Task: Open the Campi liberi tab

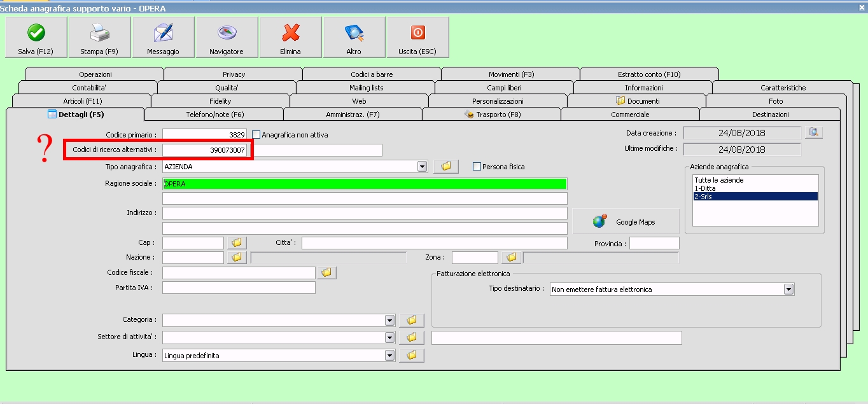Action: pos(504,88)
